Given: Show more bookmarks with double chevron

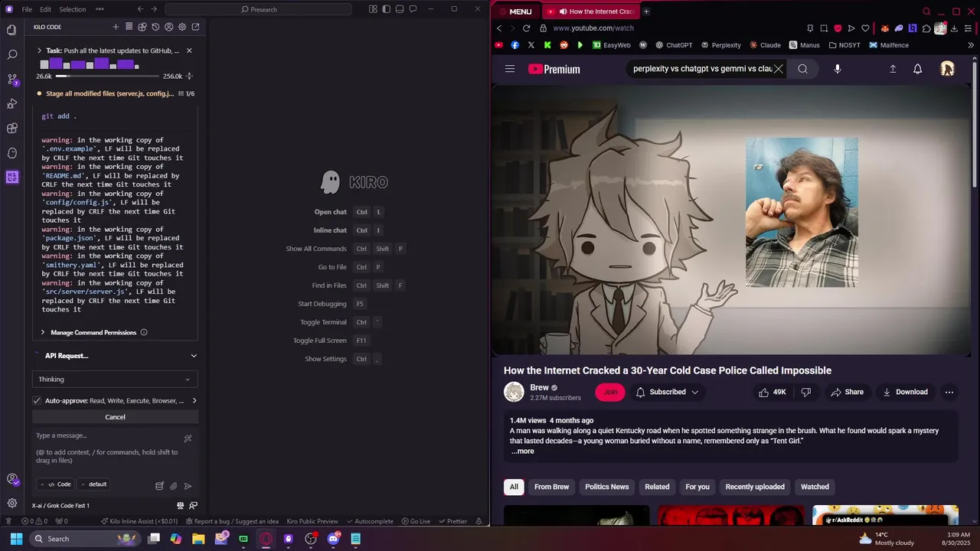Looking at the screenshot, I should (971, 45).
